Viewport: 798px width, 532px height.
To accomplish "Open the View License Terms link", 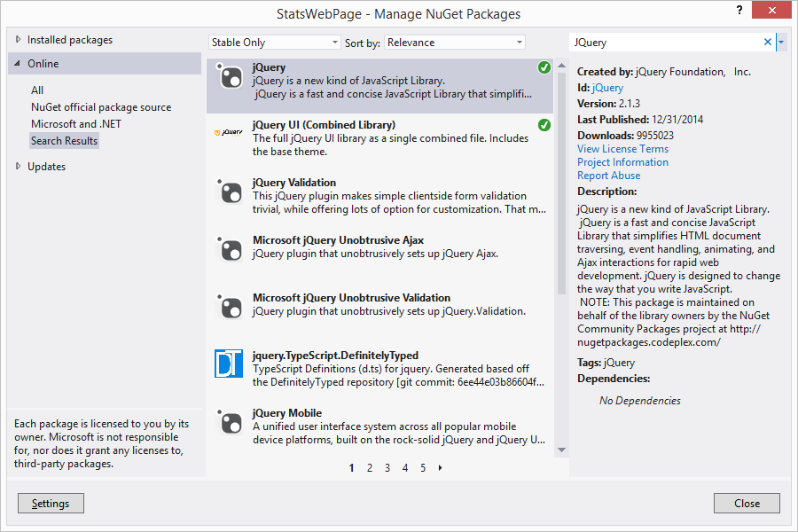I will click(x=622, y=149).
